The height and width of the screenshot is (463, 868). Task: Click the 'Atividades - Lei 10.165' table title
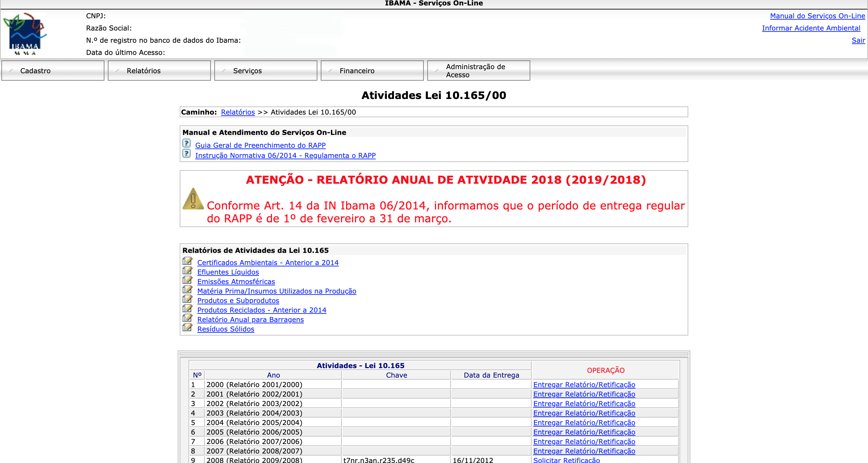[x=360, y=366]
